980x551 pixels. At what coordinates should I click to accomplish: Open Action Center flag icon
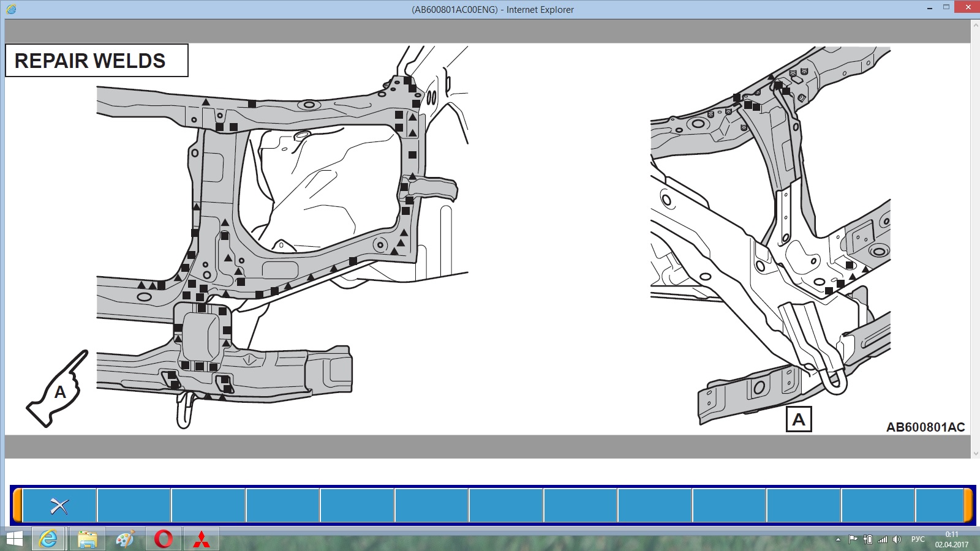(x=853, y=539)
